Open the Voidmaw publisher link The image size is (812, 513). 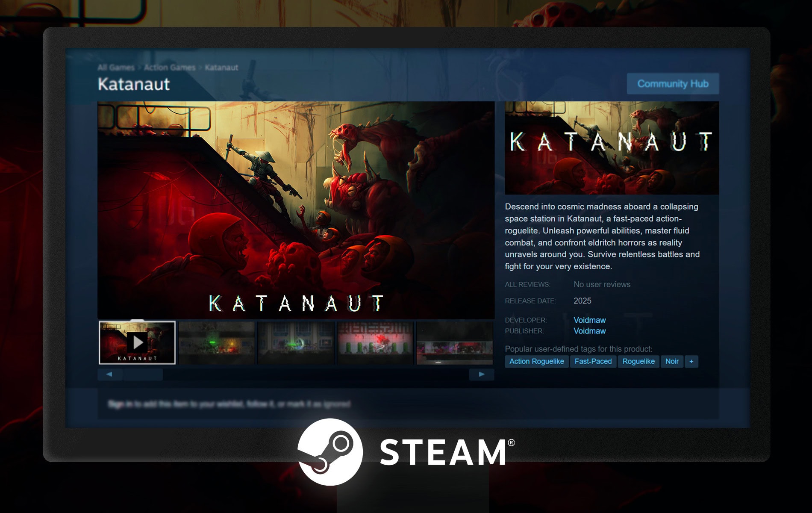pyautogui.click(x=589, y=331)
